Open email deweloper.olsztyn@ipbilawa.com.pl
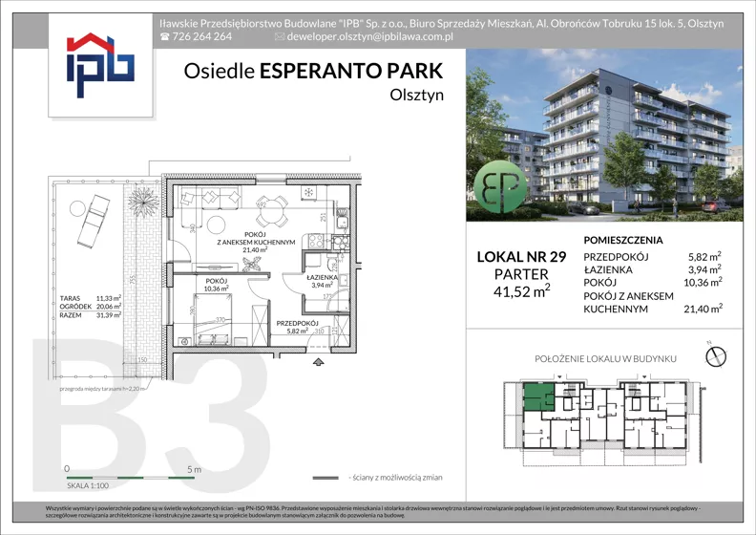The image size is (756, 535). (369, 36)
